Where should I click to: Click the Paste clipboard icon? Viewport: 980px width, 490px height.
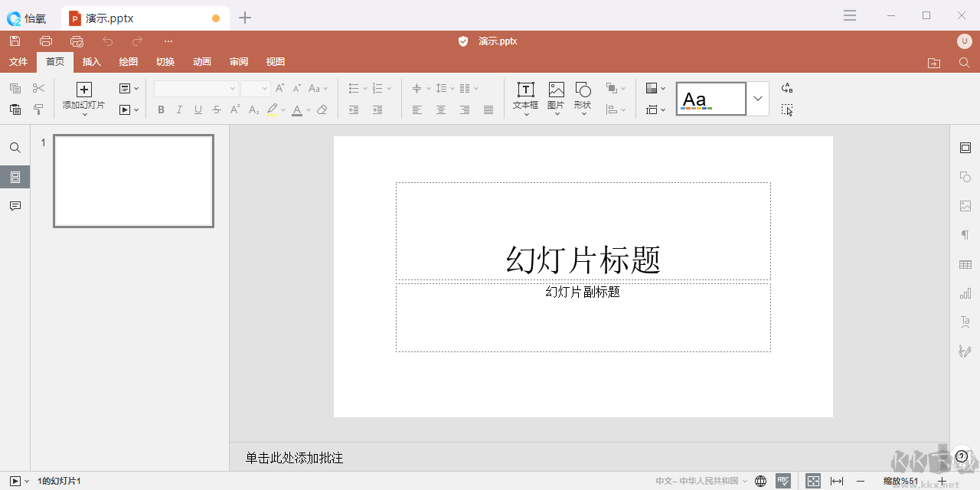pos(15,110)
